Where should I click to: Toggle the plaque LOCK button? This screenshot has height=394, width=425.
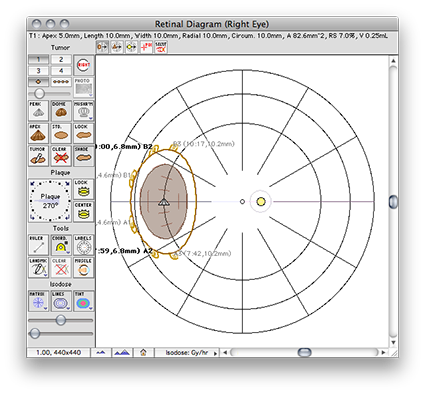coord(84,189)
